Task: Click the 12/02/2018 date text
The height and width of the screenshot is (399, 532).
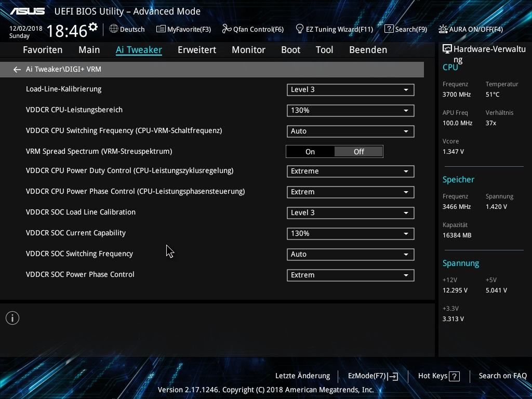Action: (26, 29)
